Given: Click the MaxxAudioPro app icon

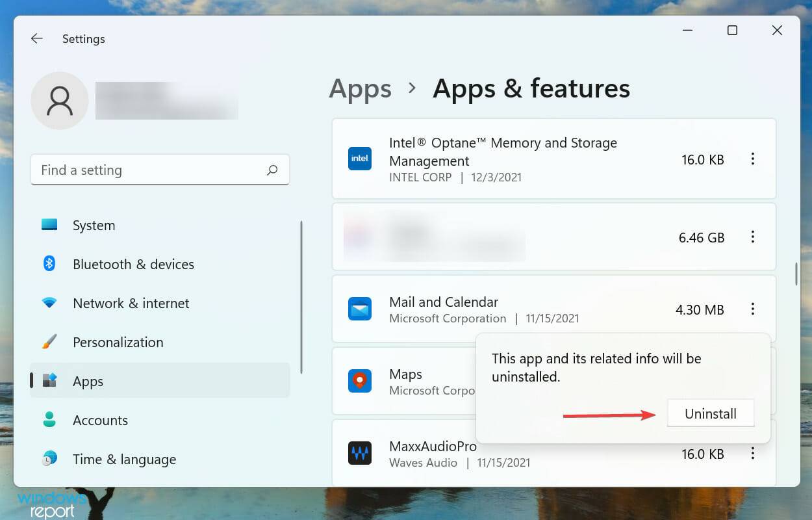Looking at the screenshot, I should point(360,453).
